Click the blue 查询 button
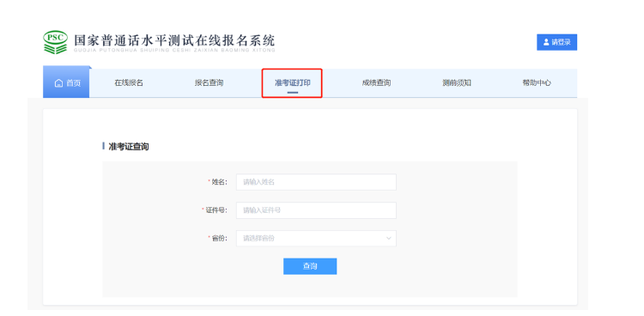Image resolution: width=644 pixels, height=316 pixels. pos(310,266)
